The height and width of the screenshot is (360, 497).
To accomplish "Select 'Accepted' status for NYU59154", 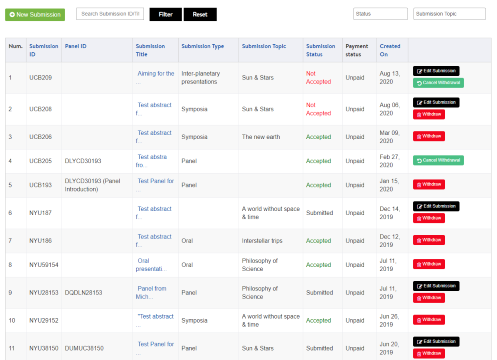I will coord(319,265).
